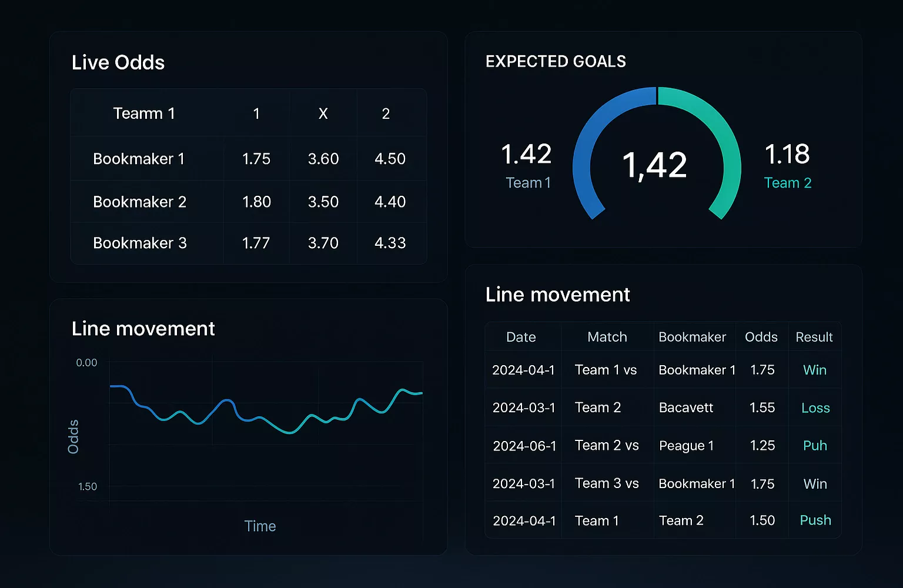Click the 1,42 value in gauge center
Screen dimensions: 903x588
click(x=654, y=165)
